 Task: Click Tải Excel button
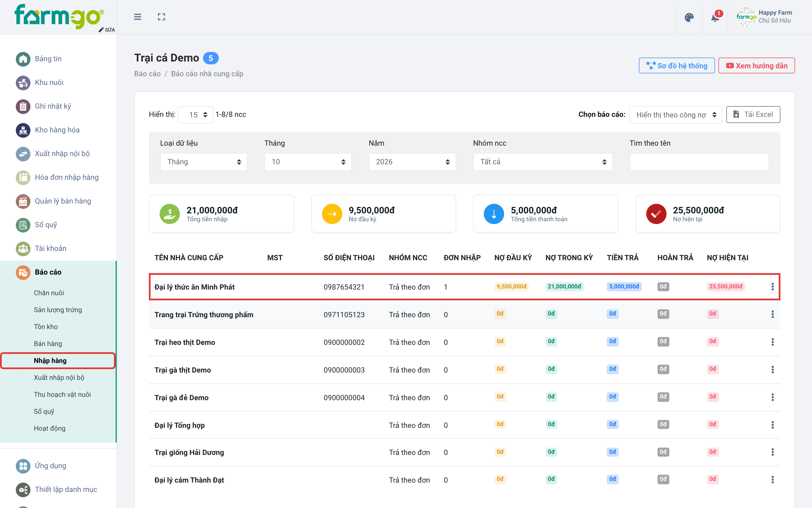(x=753, y=115)
